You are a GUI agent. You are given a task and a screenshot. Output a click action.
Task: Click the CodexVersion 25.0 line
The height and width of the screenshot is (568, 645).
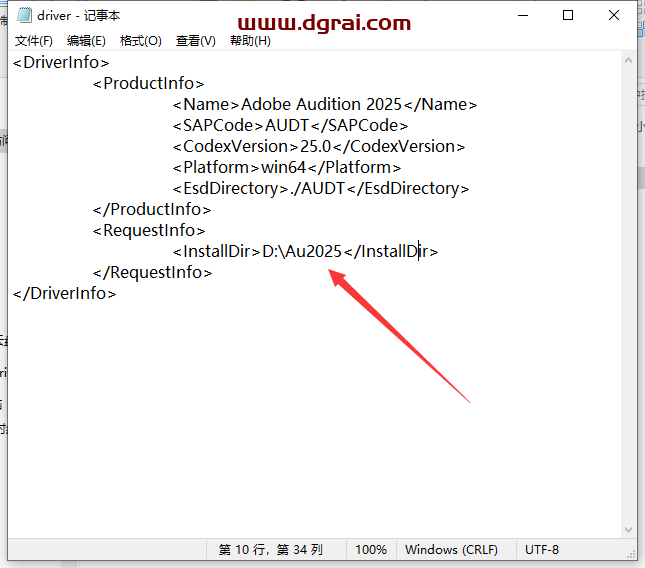[x=319, y=146]
